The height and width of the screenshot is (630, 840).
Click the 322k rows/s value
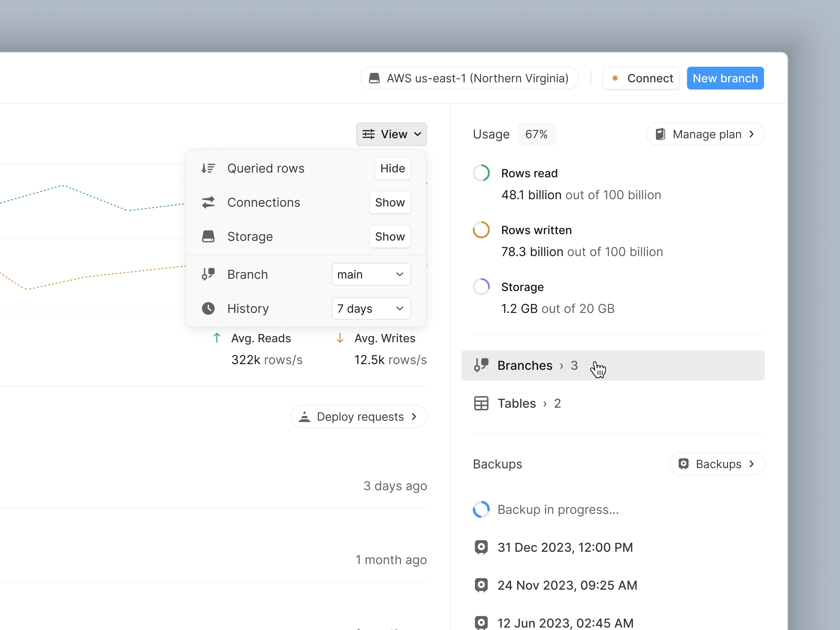[x=267, y=360]
